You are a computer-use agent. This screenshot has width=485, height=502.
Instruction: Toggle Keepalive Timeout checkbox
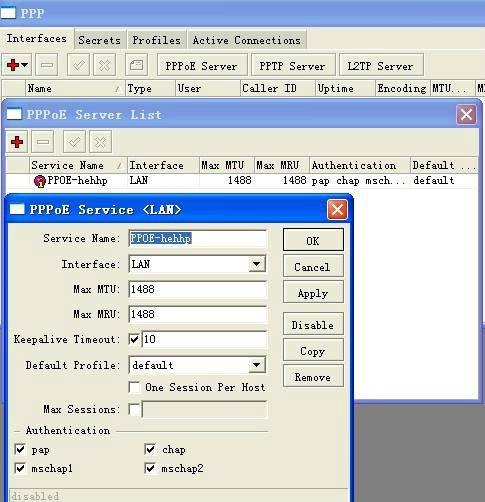(134, 340)
